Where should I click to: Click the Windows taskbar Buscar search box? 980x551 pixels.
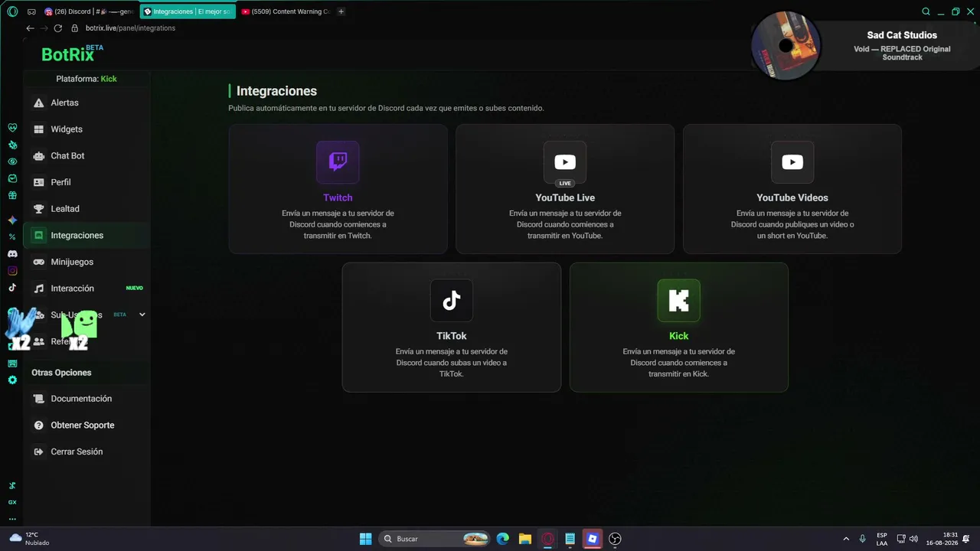435,539
